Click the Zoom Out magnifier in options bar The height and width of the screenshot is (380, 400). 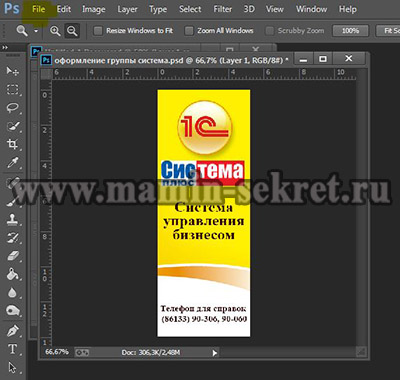(72, 31)
